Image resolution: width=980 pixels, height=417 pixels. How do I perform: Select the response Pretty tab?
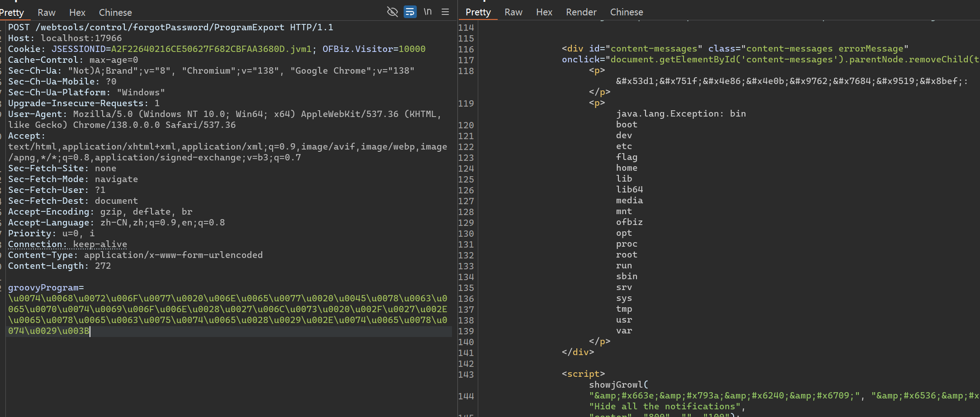pyautogui.click(x=478, y=12)
